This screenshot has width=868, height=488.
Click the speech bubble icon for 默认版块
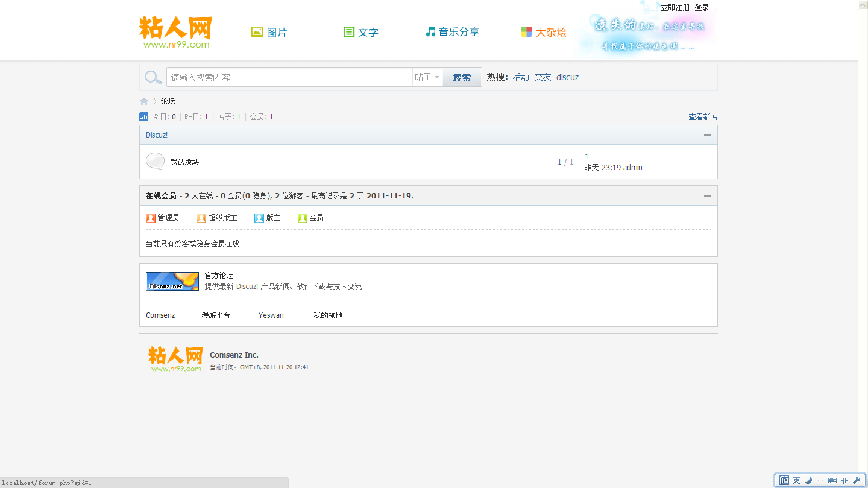[155, 162]
